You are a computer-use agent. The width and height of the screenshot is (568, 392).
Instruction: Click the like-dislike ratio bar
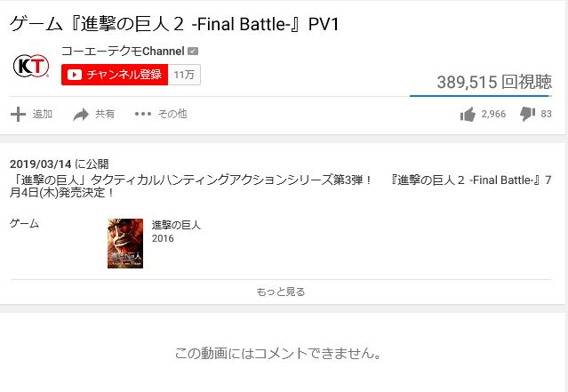481,96
